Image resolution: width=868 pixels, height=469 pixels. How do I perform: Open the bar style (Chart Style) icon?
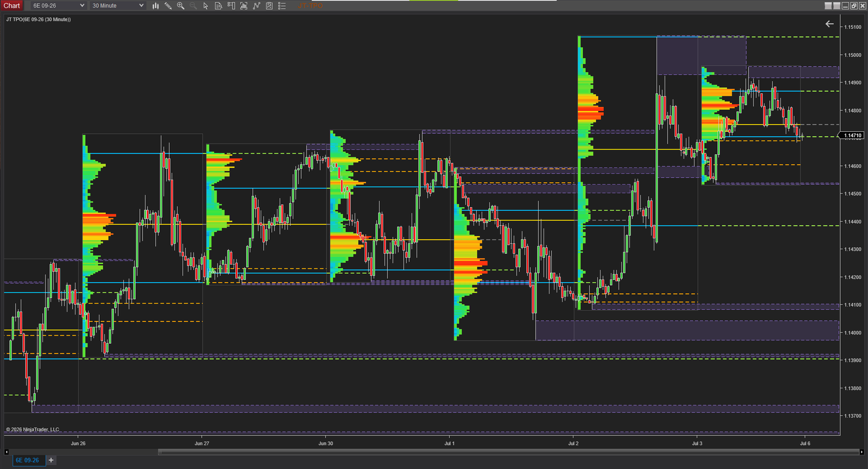(x=156, y=5)
